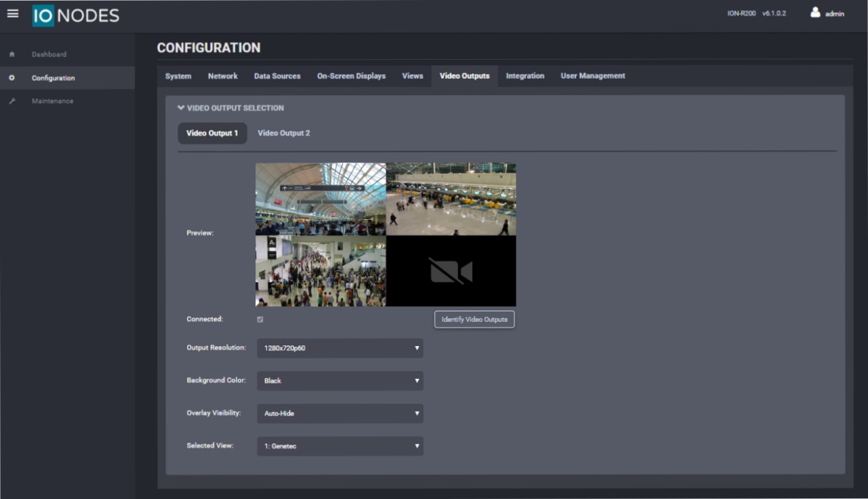Open the Data Sources tab
This screenshot has width=868, height=499.
[277, 75]
